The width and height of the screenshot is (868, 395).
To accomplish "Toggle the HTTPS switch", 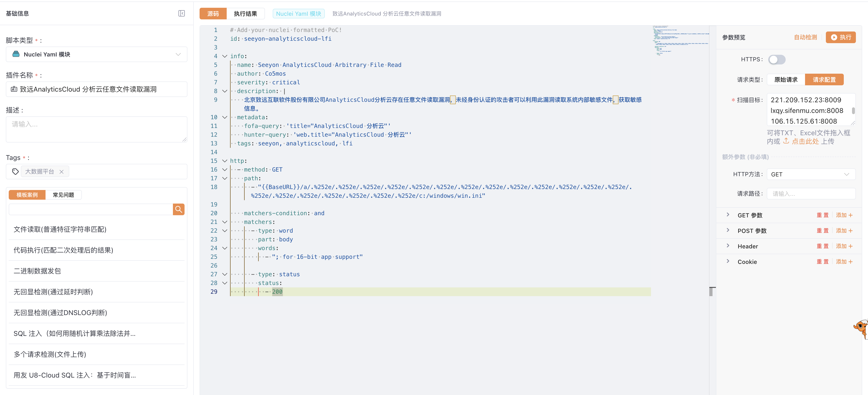I will 776,59.
